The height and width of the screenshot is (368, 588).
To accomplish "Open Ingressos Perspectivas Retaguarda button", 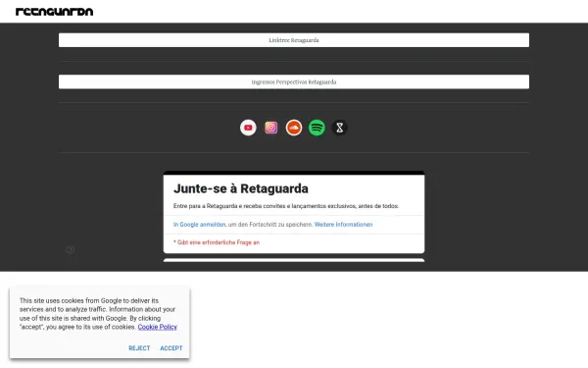I will coord(294,81).
